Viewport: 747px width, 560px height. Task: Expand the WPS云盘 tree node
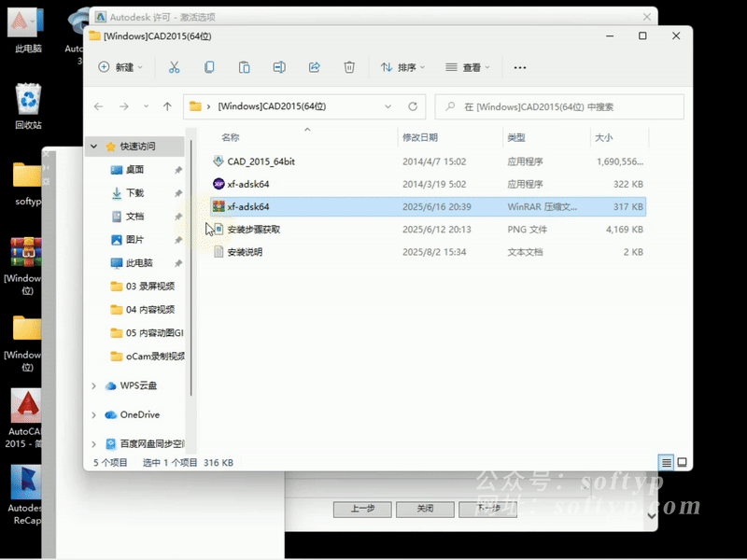pos(94,385)
